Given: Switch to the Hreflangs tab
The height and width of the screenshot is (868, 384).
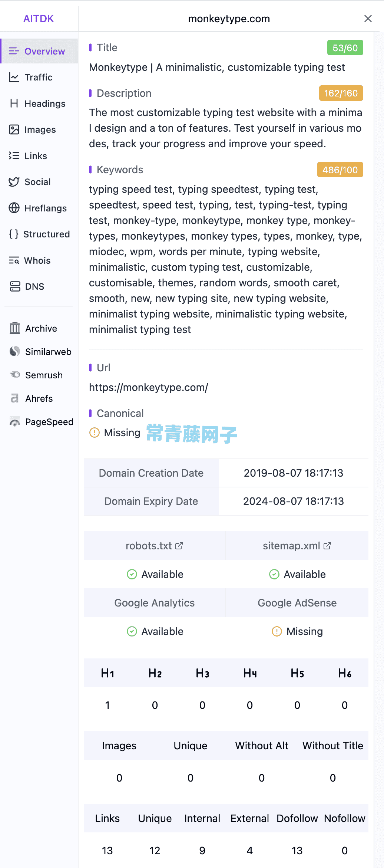Looking at the screenshot, I should [39, 208].
